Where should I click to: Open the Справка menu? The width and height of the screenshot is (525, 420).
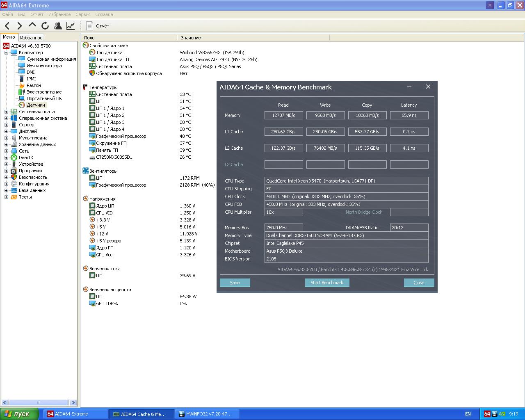click(x=104, y=14)
